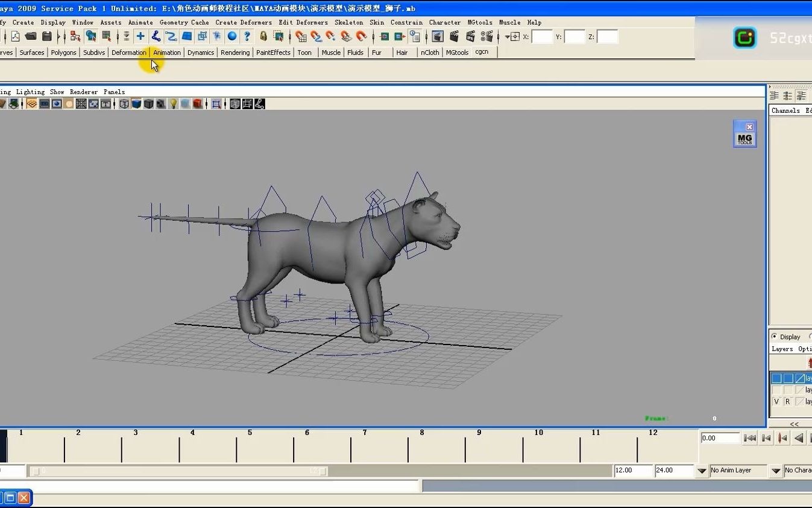Click the Render current frame clapperboard icon
The image size is (812, 508).
coord(454,37)
